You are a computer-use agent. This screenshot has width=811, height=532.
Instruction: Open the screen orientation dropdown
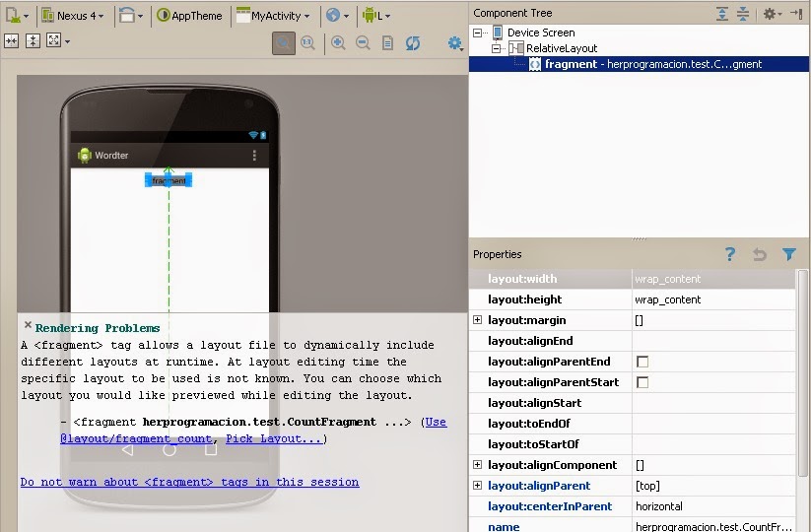(131, 16)
